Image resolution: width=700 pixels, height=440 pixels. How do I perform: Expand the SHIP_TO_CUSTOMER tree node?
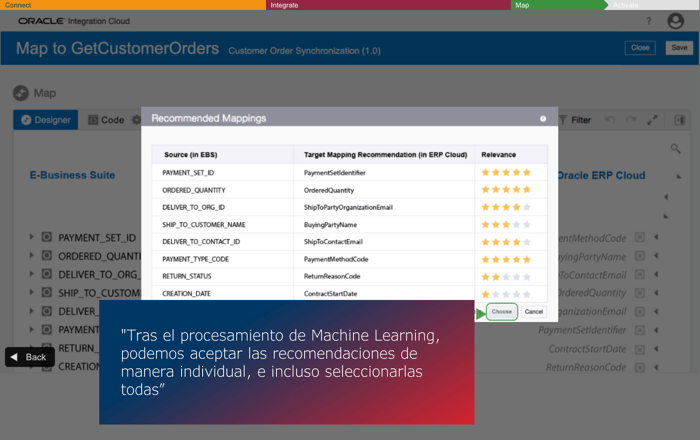(x=31, y=292)
